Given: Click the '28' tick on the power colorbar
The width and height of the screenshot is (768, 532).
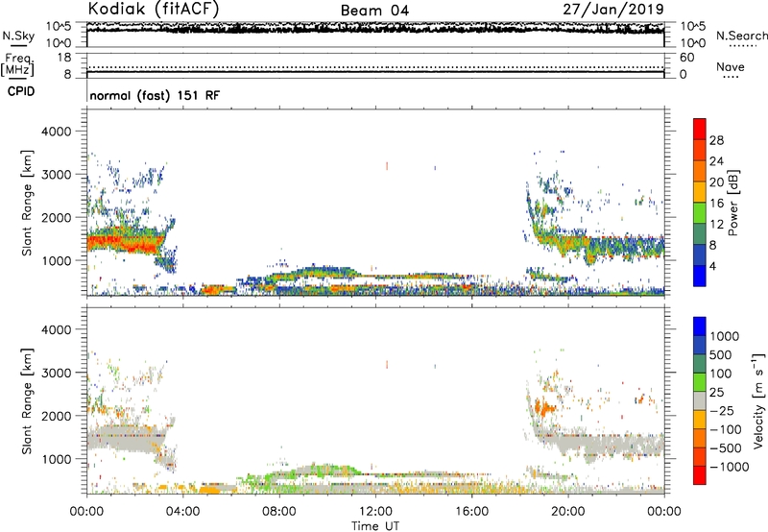Looking at the screenshot, I should 716,140.
